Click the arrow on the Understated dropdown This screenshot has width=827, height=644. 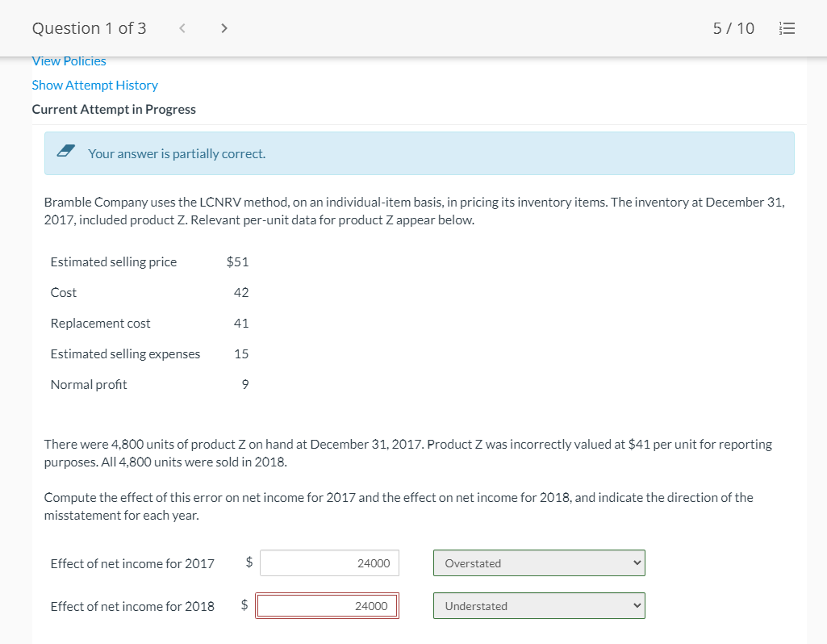636,605
